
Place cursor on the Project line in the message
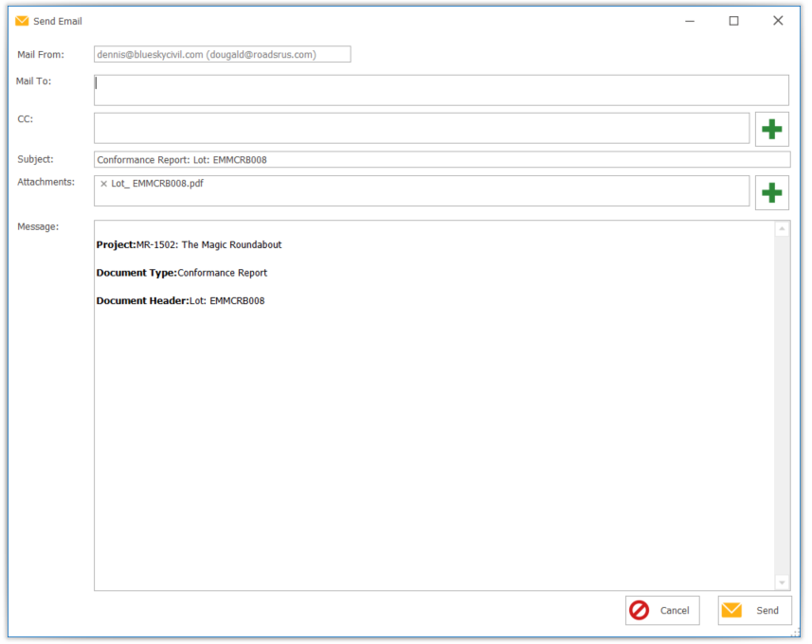tap(189, 244)
